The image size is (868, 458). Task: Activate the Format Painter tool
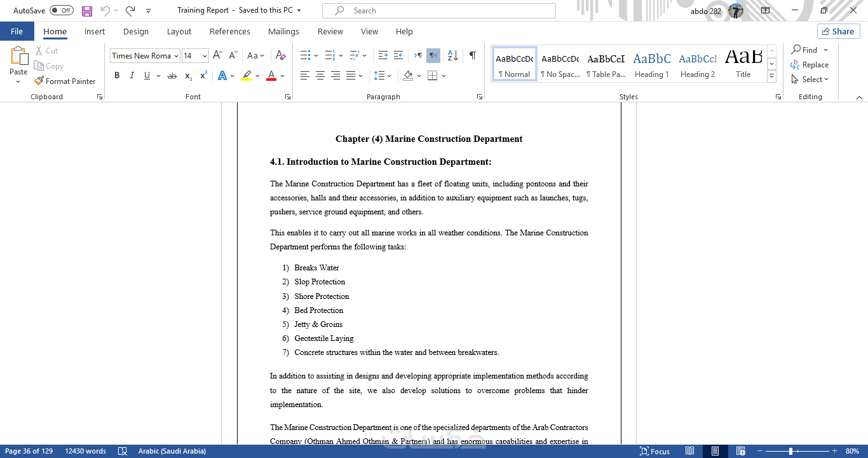point(65,81)
